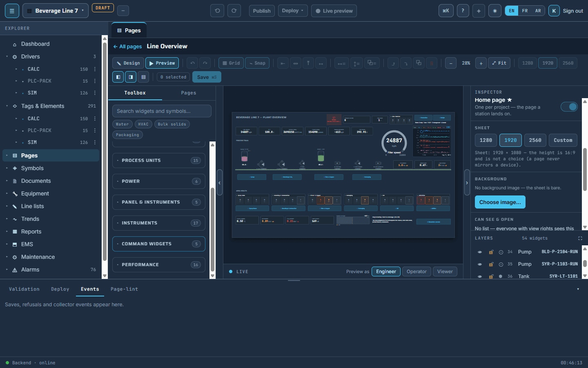Viewport: 588px width, 368px height.
Task: Open the Page-lint tab
Action: tap(124, 289)
